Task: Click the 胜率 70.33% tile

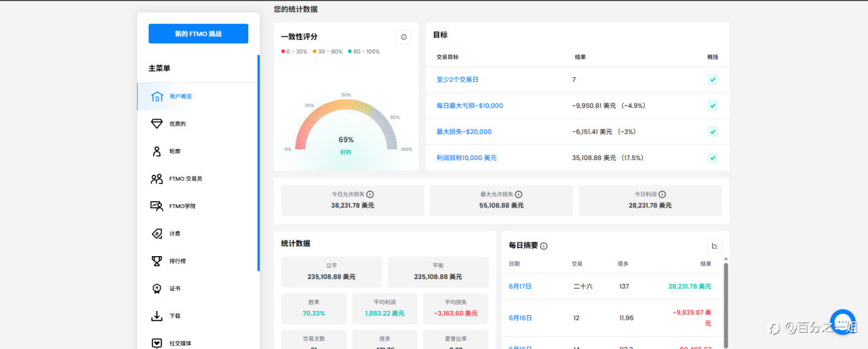Action: click(x=314, y=308)
